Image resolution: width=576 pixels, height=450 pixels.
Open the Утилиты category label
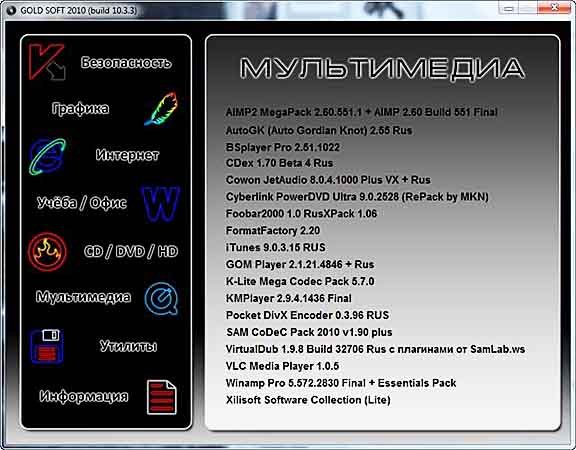tap(128, 346)
